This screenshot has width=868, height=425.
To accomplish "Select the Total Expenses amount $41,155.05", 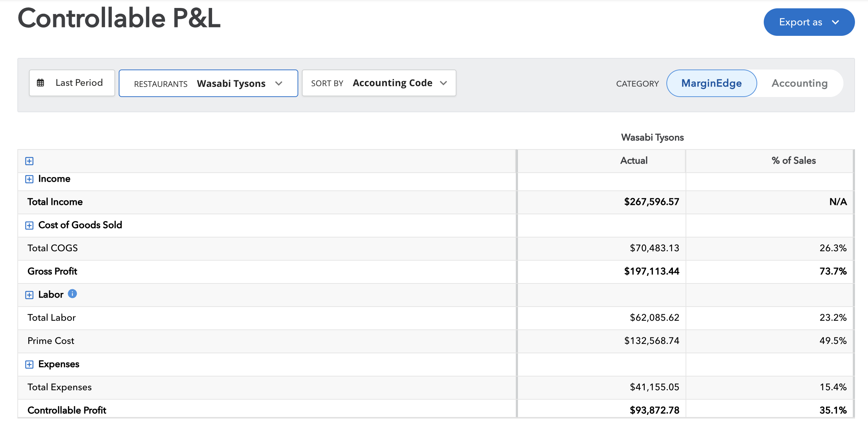I will click(x=654, y=387).
